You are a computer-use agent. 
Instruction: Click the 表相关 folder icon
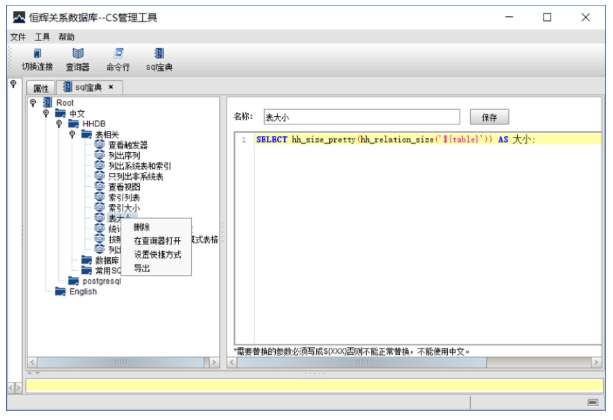coord(86,135)
